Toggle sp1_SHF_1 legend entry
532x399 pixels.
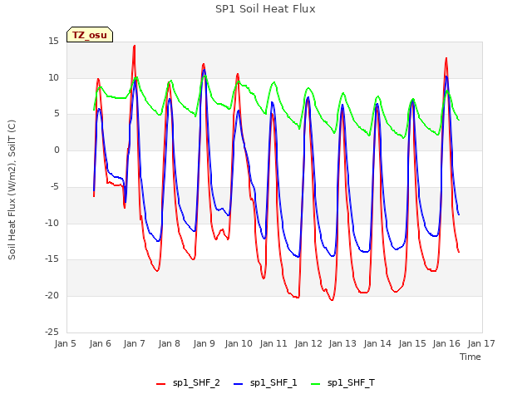click(265, 383)
